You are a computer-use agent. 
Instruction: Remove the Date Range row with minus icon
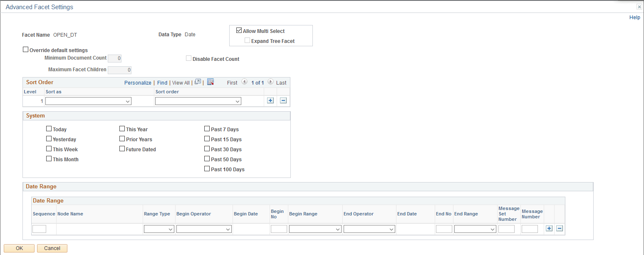tap(560, 228)
